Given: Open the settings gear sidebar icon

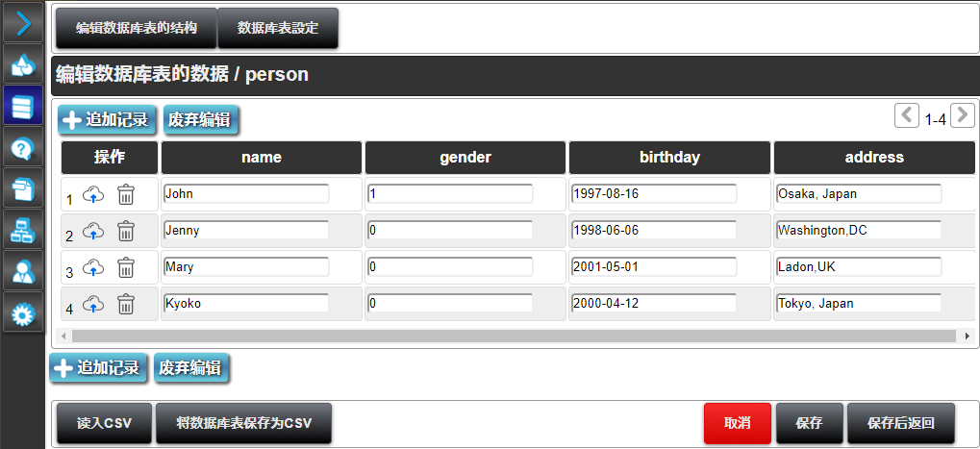Looking at the screenshot, I should (x=23, y=312).
